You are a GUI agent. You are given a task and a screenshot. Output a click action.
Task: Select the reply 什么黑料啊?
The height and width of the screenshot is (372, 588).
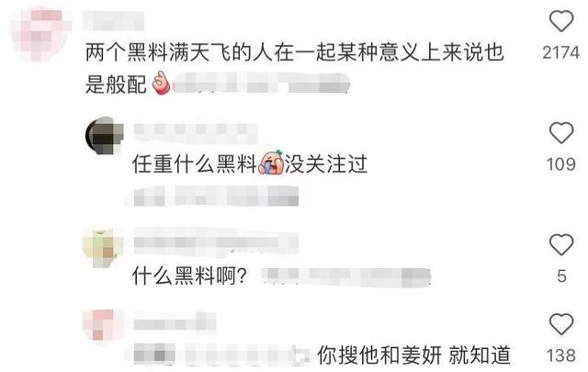pyautogui.click(x=190, y=276)
